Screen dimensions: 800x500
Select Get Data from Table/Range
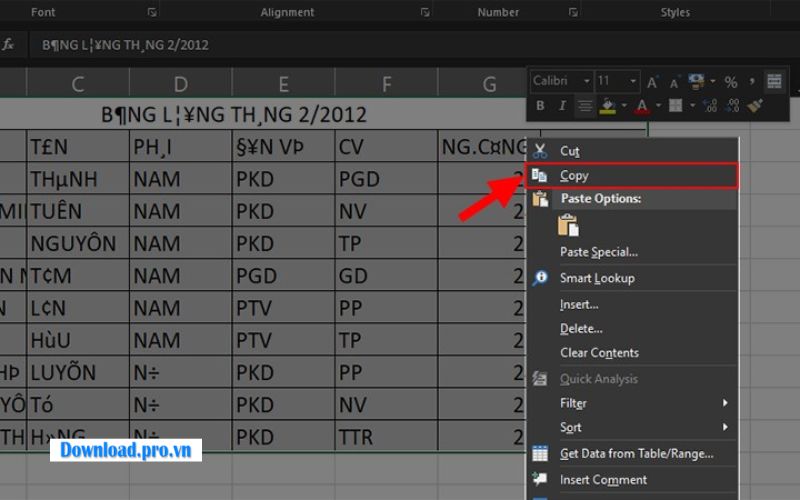tap(632, 453)
